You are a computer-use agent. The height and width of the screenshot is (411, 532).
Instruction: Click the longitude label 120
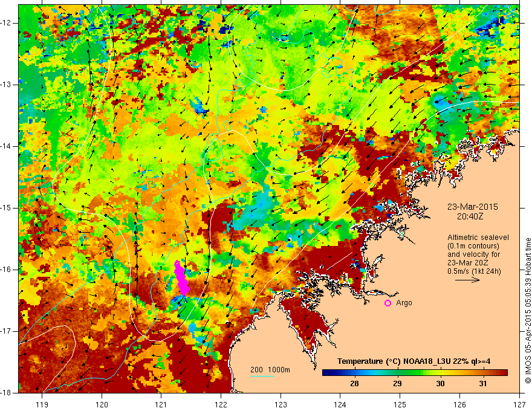(102, 405)
